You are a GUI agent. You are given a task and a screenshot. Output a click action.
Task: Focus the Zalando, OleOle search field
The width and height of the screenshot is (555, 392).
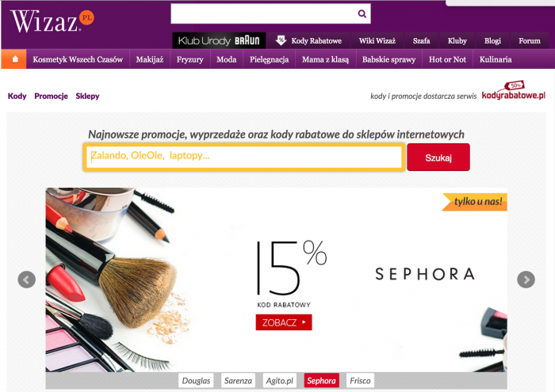coord(244,158)
